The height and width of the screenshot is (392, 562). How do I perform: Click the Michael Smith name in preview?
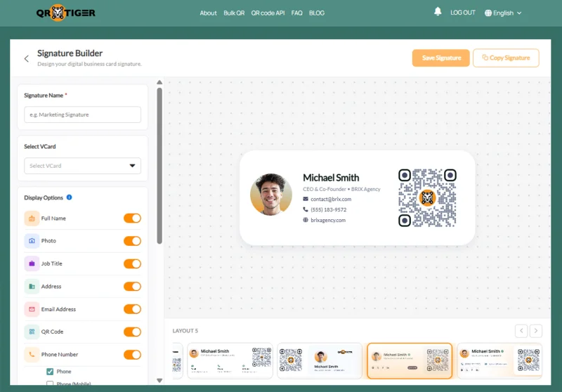tap(331, 178)
